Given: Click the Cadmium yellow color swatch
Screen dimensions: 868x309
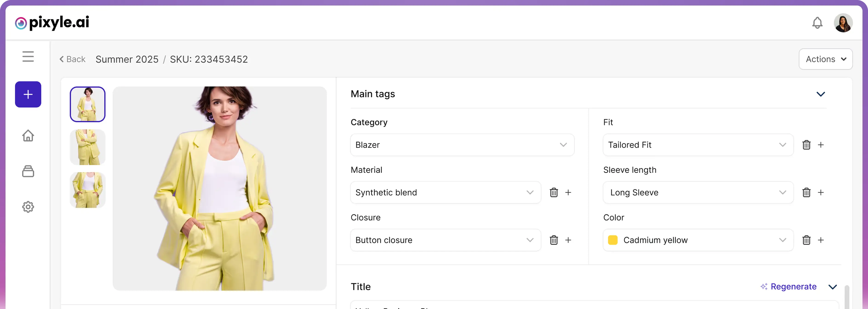Looking at the screenshot, I should pyautogui.click(x=613, y=240).
